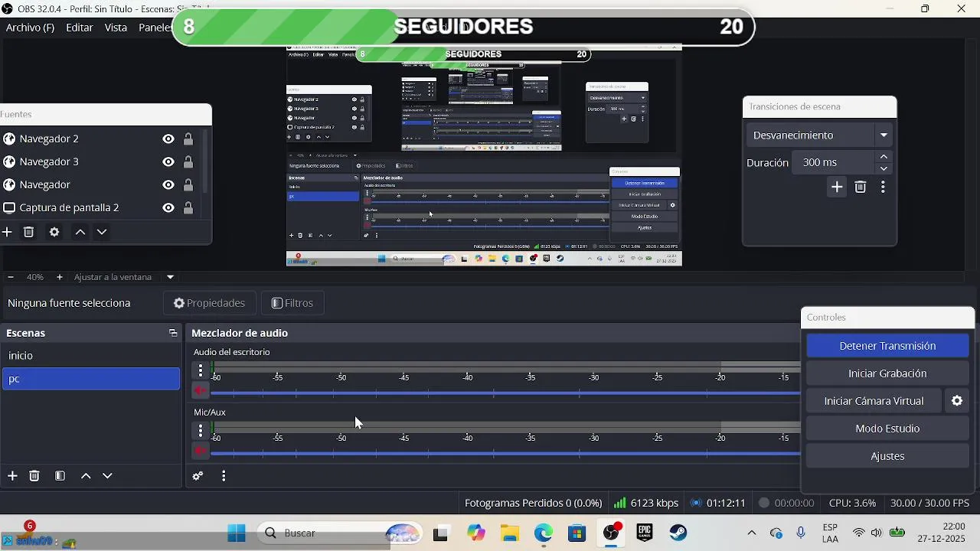Select the inicio scene
Image resolution: width=980 pixels, height=551 pixels.
[x=91, y=356]
